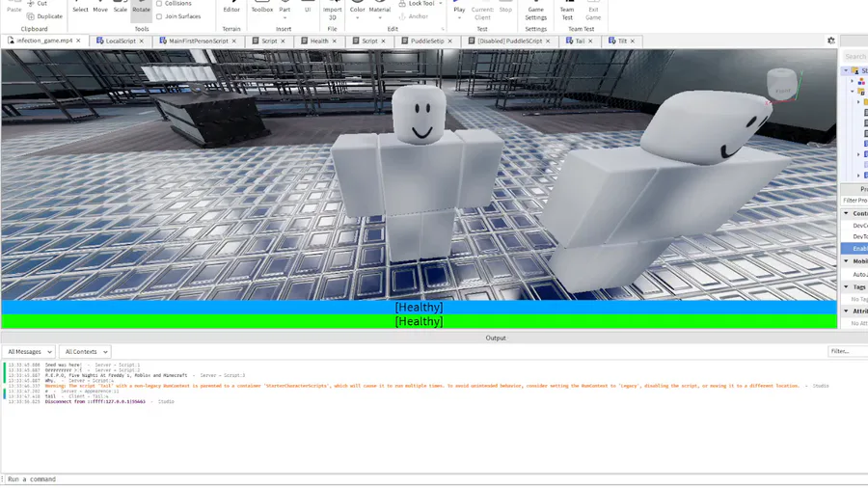Click the 'Disconnect from' output line
Screen dimensions: 868x488
pyautogui.click(x=95, y=402)
